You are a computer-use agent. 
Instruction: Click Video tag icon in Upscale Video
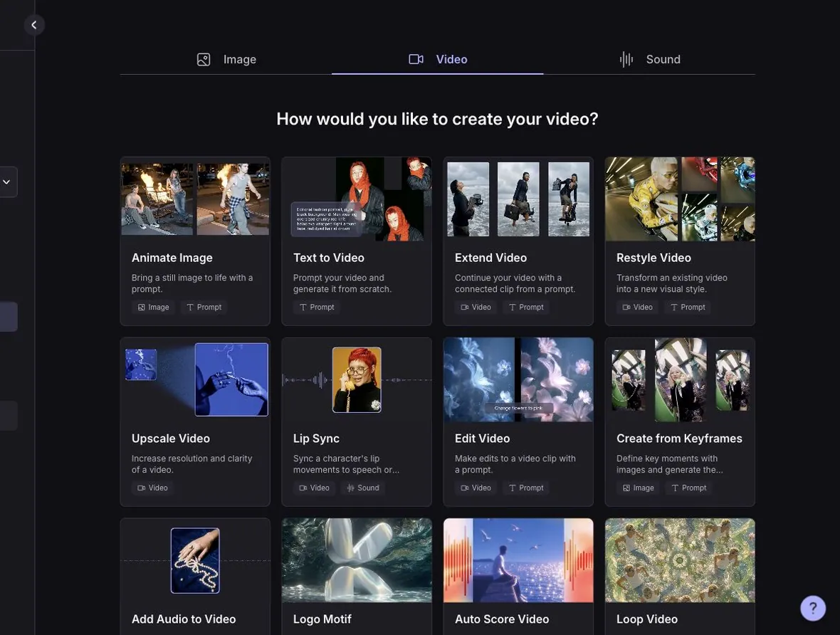tap(142, 488)
